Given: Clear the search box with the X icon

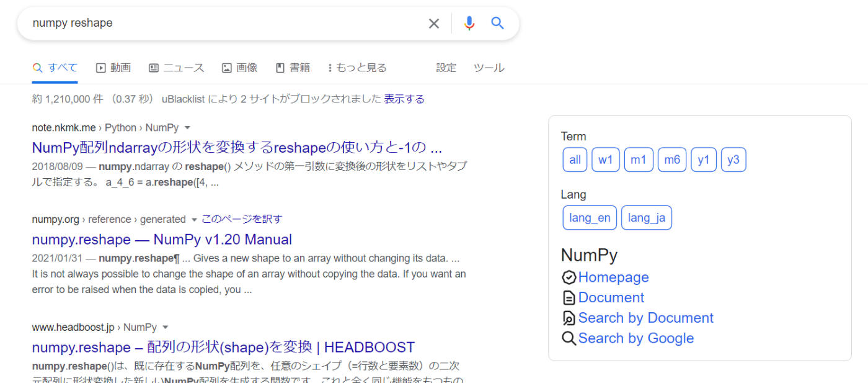Looking at the screenshot, I should (x=434, y=24).
